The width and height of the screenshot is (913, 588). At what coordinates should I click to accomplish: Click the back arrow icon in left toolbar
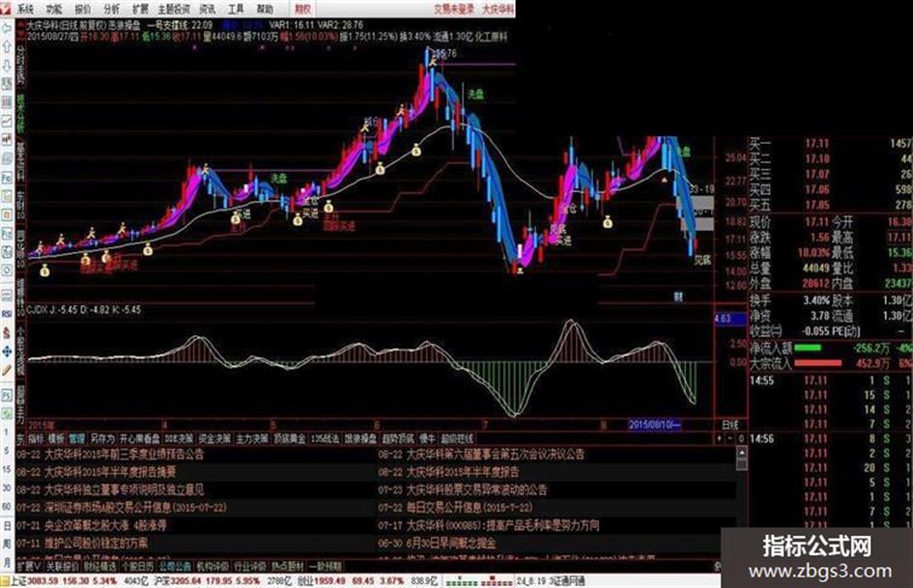7,27
